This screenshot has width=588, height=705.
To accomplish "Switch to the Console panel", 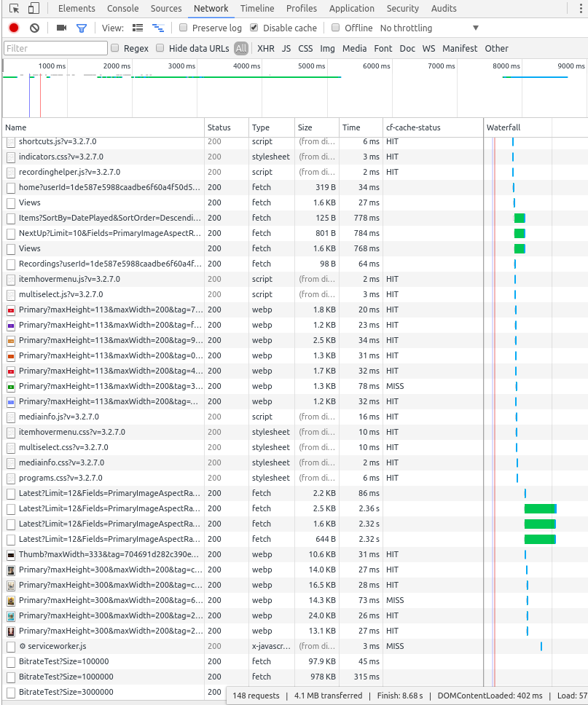I will coord(122,8).
